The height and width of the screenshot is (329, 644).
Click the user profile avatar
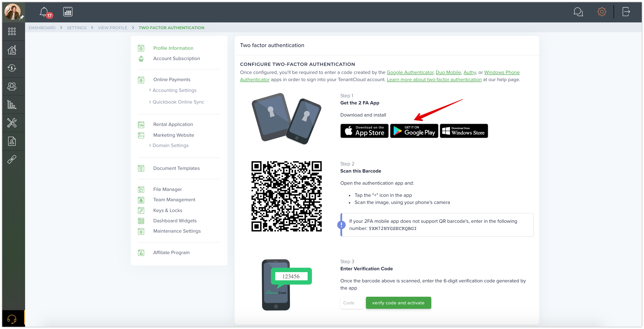click(13, 12)
